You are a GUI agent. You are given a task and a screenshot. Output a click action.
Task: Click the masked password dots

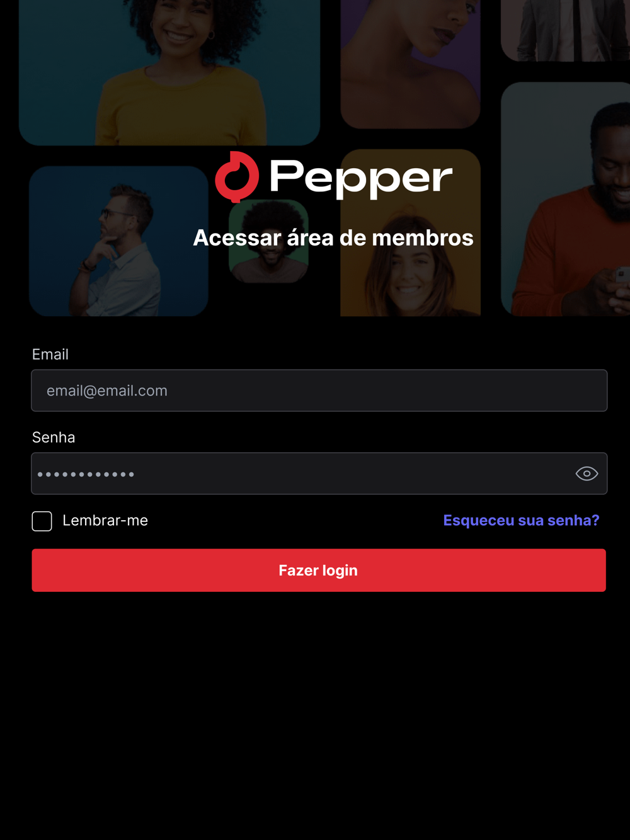click(x=86, y=474)
